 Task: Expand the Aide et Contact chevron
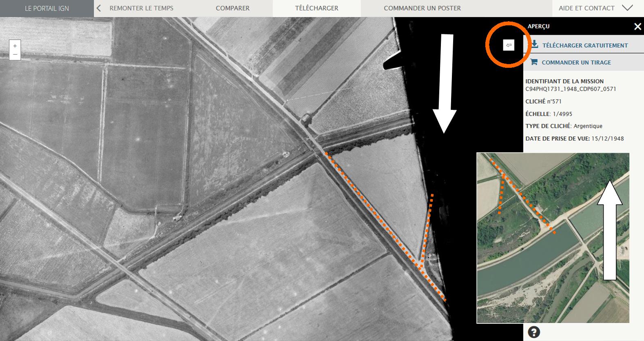point(627,8)
